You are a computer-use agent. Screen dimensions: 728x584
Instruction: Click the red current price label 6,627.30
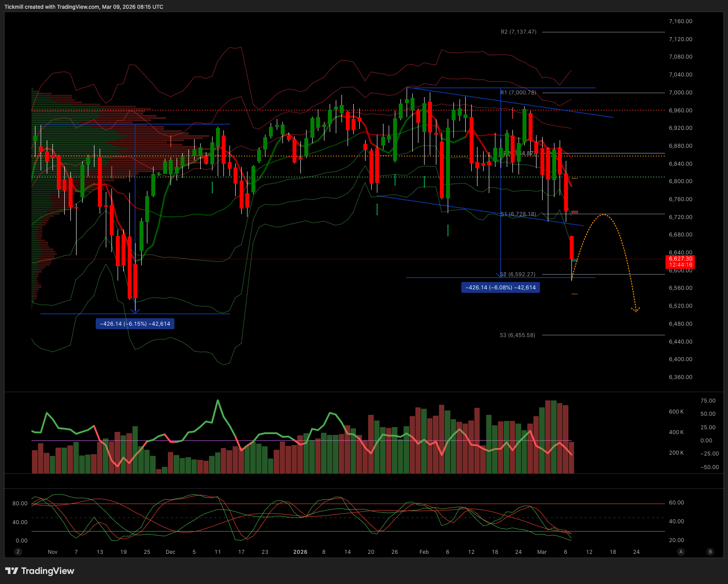[680, 262]
